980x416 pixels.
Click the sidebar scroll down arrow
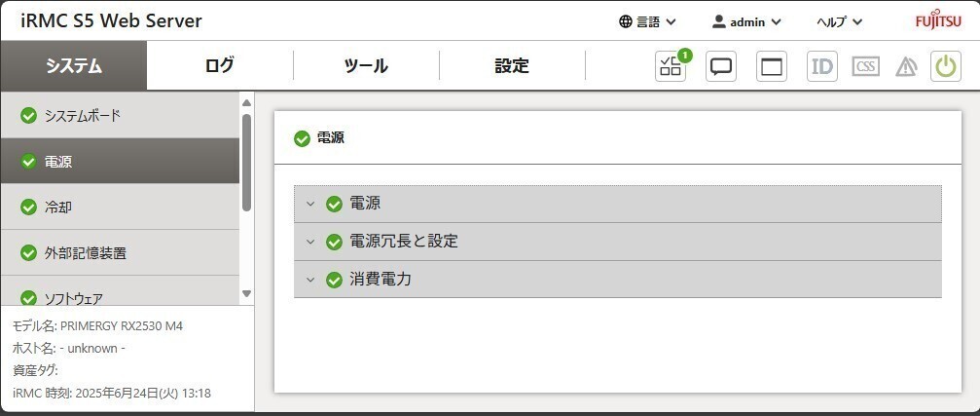coord(246,293)
